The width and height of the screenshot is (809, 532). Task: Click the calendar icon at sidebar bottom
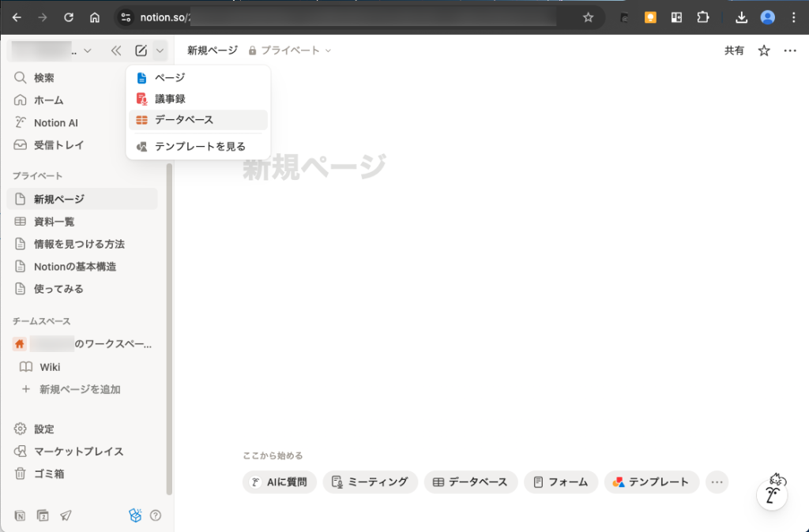tap(43, 515)
